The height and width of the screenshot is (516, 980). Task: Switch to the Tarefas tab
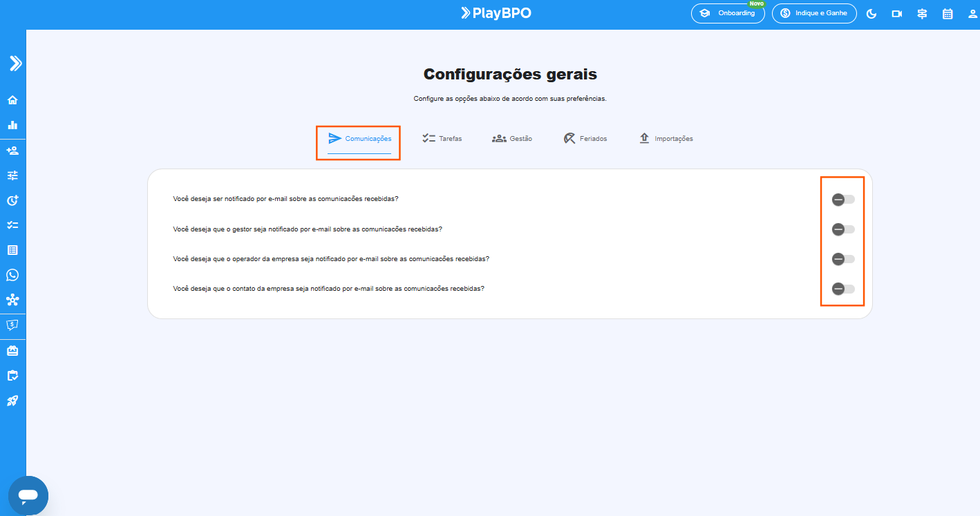coord(442,139)
